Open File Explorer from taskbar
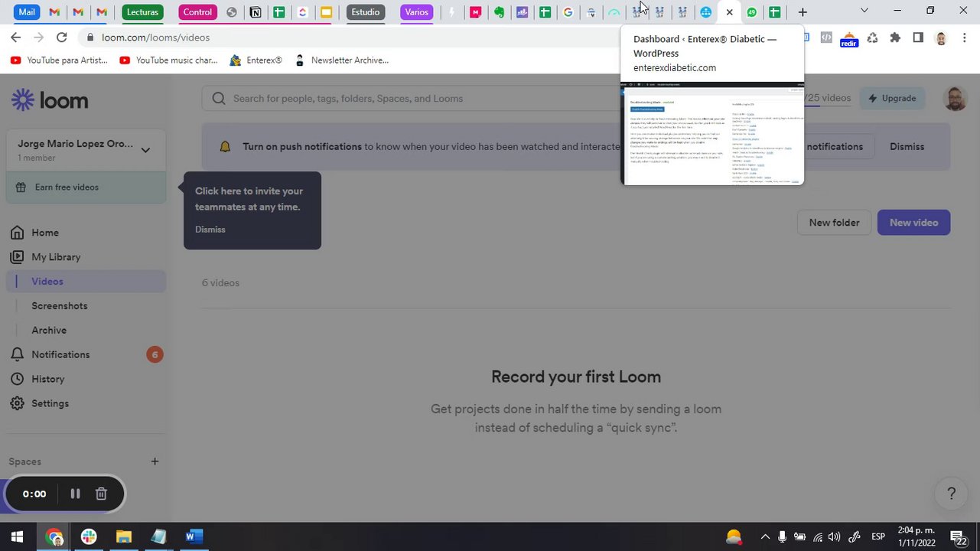This screenshot has width=980, height=551. coord(124,536)
